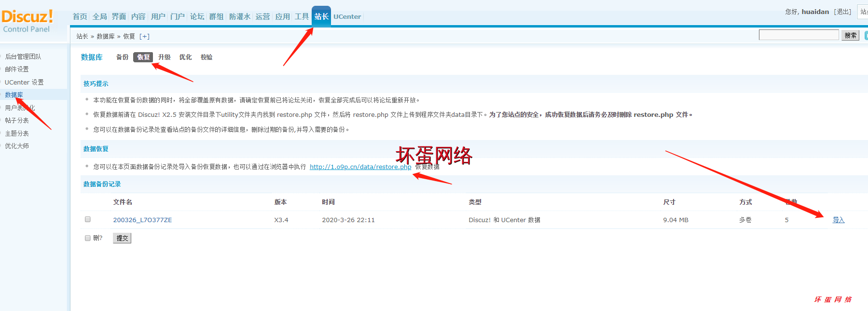
Task: Open 邮件设置 in the sidebar
Action: pyautogui.click(x=17, y=69)
